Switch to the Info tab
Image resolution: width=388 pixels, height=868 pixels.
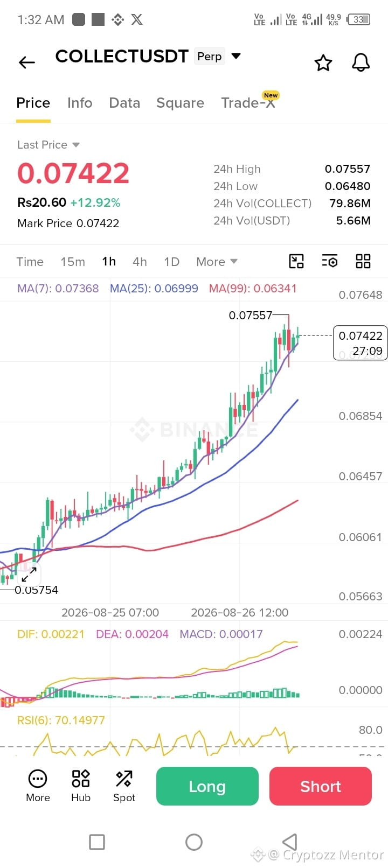click(x=80, y=103)
